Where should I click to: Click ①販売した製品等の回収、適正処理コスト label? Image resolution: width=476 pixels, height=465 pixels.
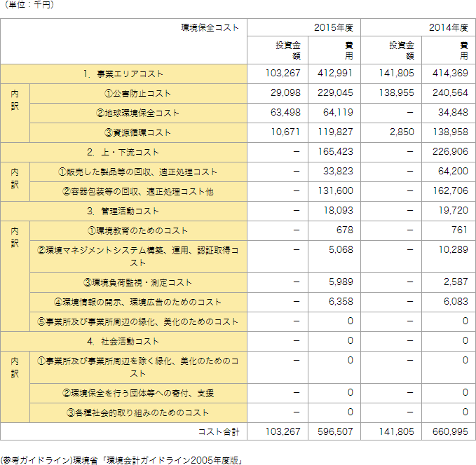(x=138, y=172)
